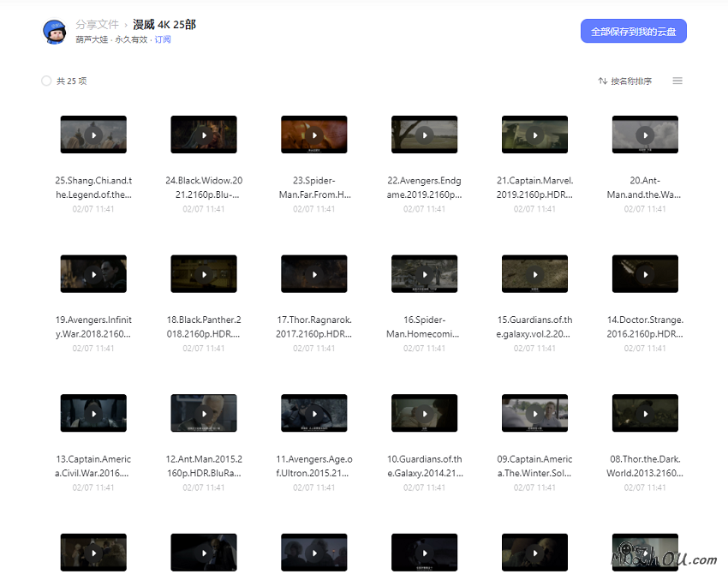Select the 23.Spider-Man.Far.From.H... file name
This screenshot has width=728, height=580.
click(314, 188)
